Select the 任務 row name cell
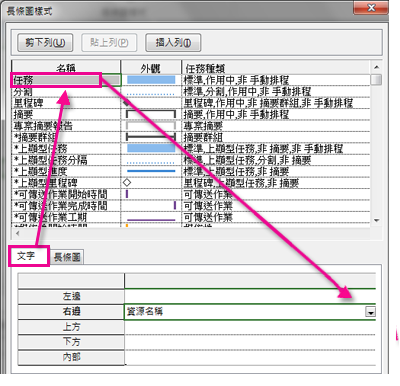 coord(66,80)
